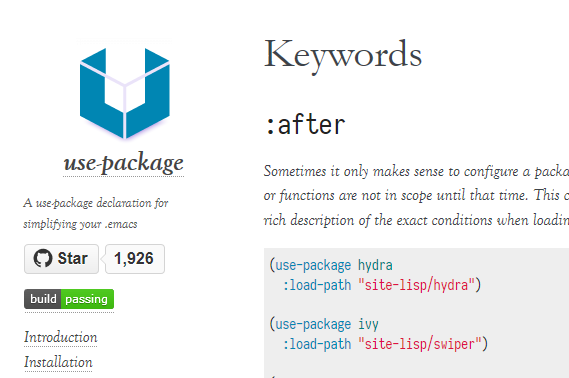Click the gray build segment of badge
The height and width of the screenshot is (378, 569).
click(42, 299)
